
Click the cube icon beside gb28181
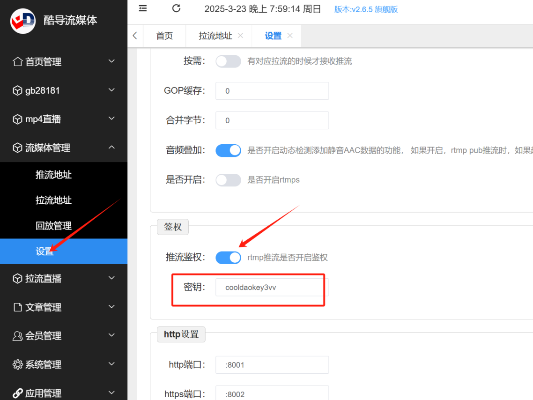17,90
